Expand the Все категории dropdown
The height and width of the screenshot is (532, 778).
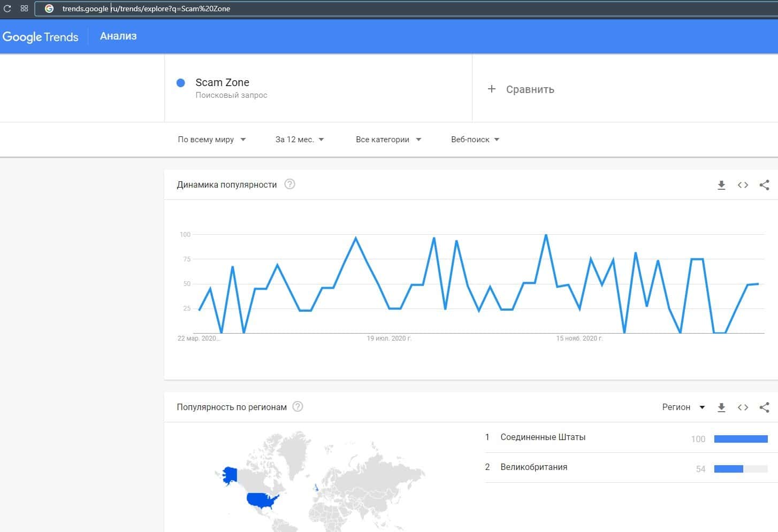388,140
